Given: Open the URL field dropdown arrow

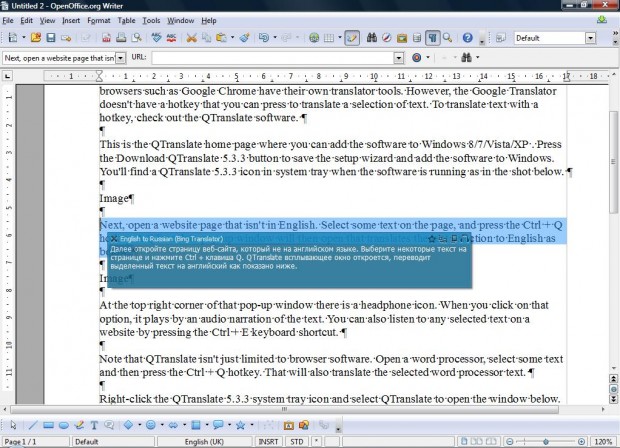Looking at the screenshot, I should pos(399,58).
